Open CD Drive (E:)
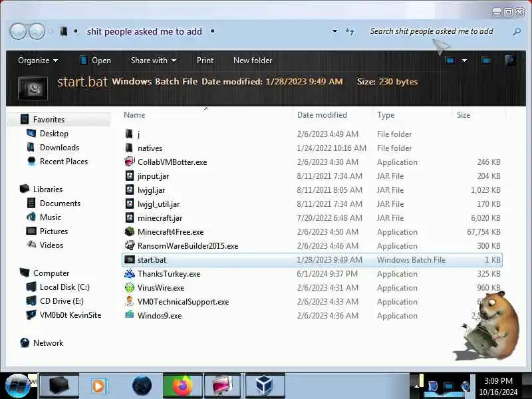The image size is (532, 399). [x=61, y=301]
